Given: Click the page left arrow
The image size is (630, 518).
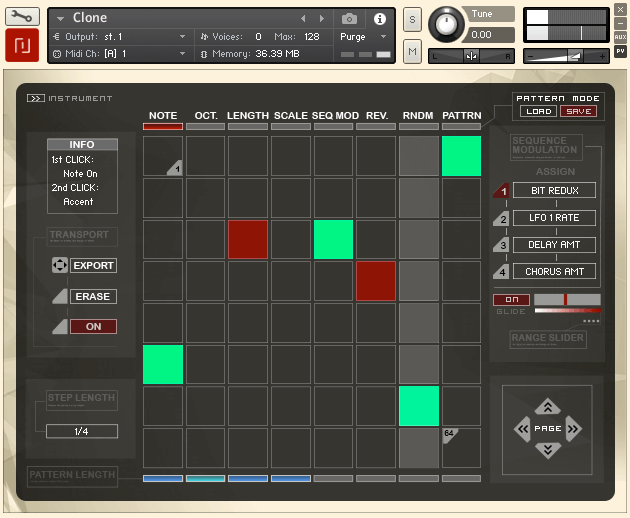Looking at the screenshot, I should [x=522, y=429].
